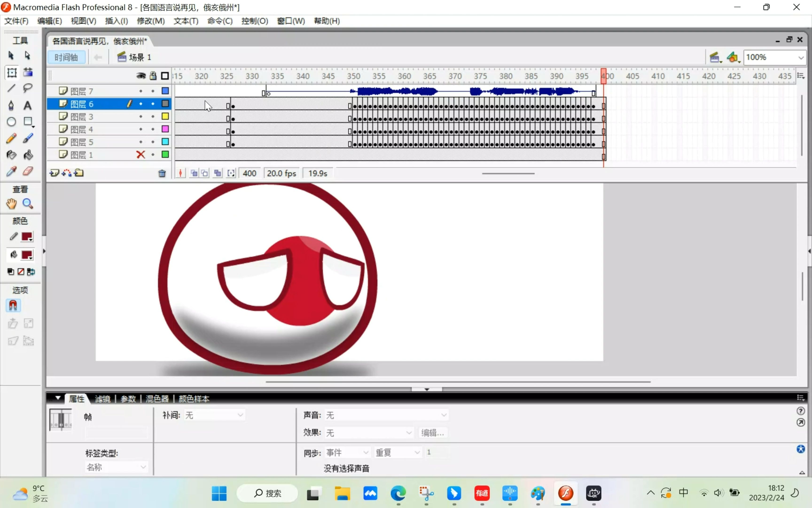The width and height of the screenshot is (812, 508).
Task: Select the Ink Bottle tool
Action: (11, 155)
